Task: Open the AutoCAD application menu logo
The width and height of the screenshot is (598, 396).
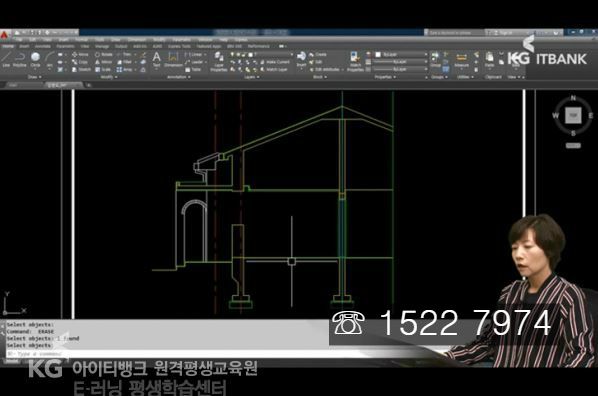Action: pyautogui.click(x=4, y=35)
